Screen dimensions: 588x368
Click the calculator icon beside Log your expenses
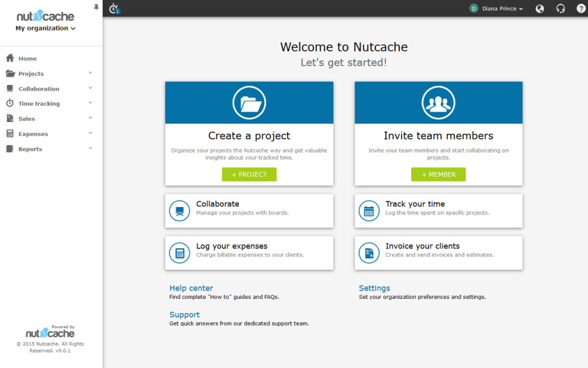(x=180, y=253)
